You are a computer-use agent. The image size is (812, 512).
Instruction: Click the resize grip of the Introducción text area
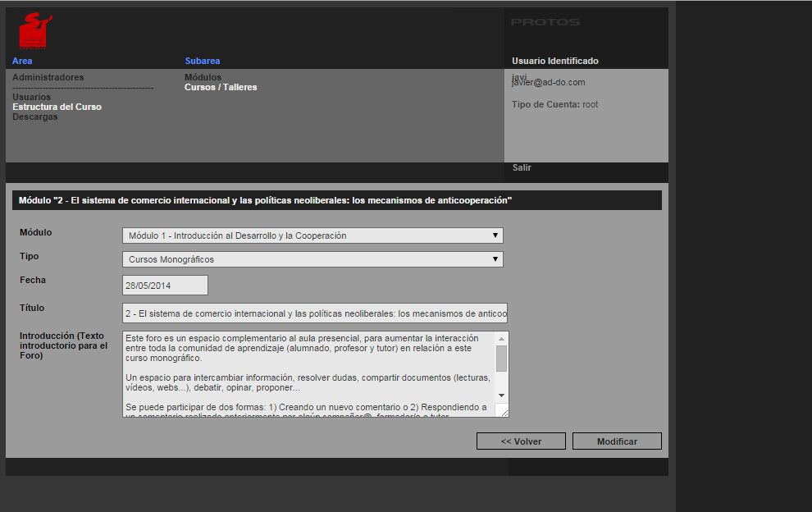click(x=502, y=411)
